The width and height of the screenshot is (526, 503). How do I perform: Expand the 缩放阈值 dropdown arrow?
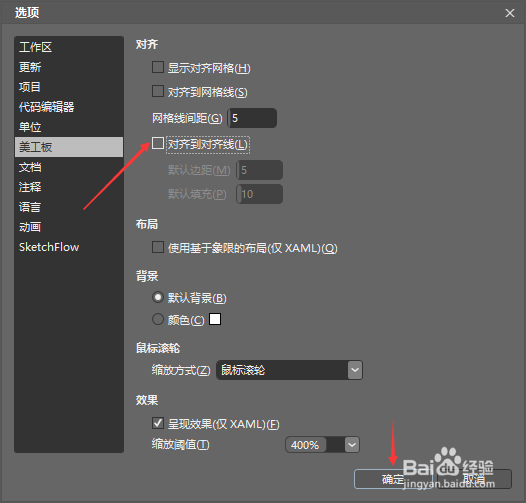[352, 445]
